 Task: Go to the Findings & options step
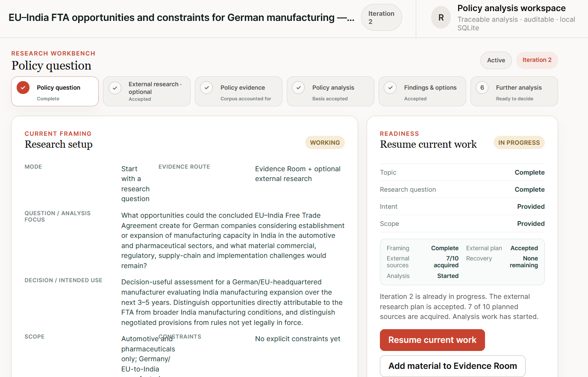pyautogui.click(x=423, y=91)
